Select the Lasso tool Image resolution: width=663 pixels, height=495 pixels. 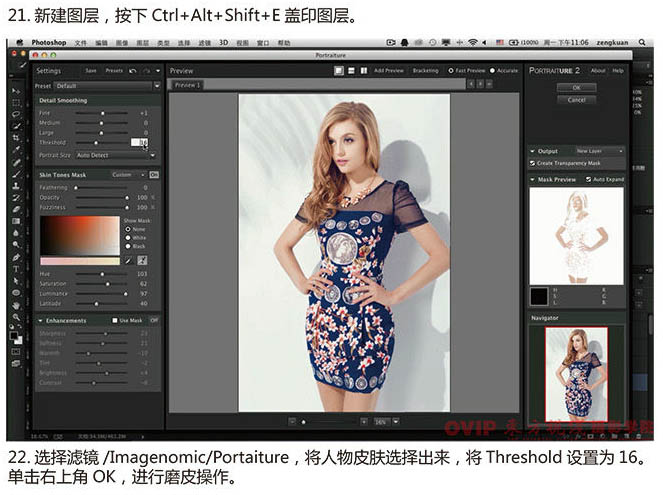[16, 114]
